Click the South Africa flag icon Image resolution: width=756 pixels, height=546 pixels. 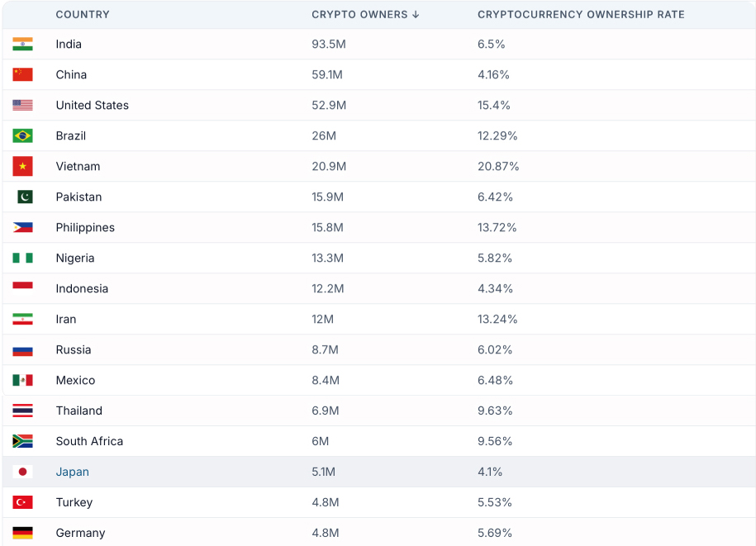coord(22,441)
